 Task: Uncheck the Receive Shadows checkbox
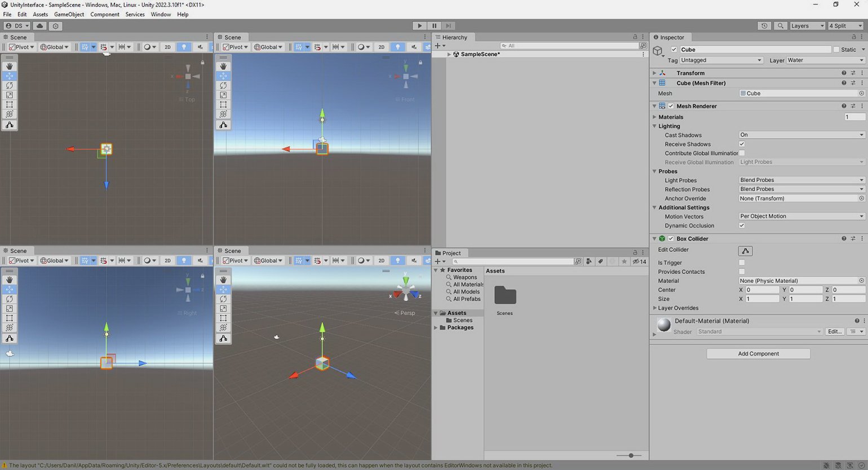[x=742, y=144]
